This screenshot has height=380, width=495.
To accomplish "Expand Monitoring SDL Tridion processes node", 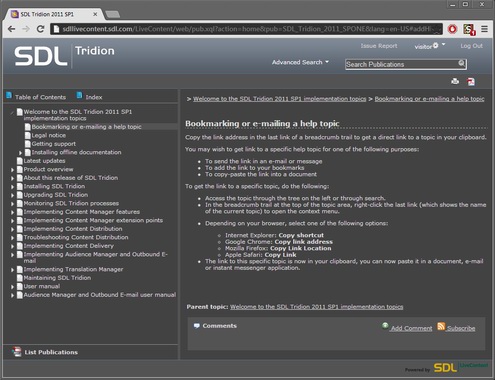I will coord(12,204).
